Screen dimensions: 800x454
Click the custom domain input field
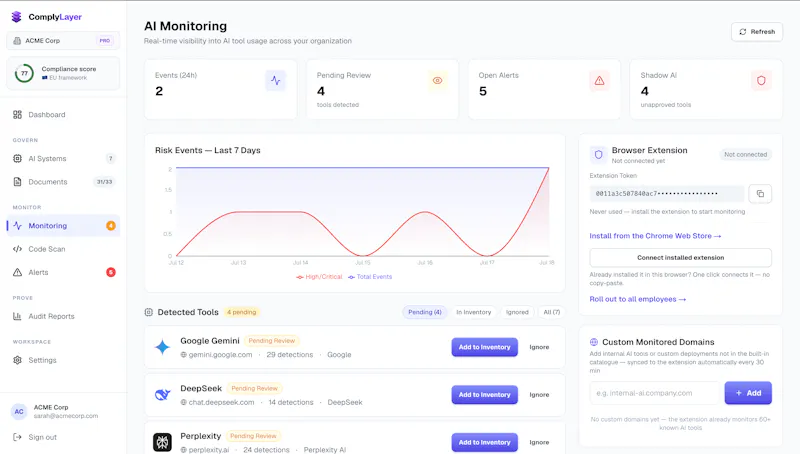[655, 393]
